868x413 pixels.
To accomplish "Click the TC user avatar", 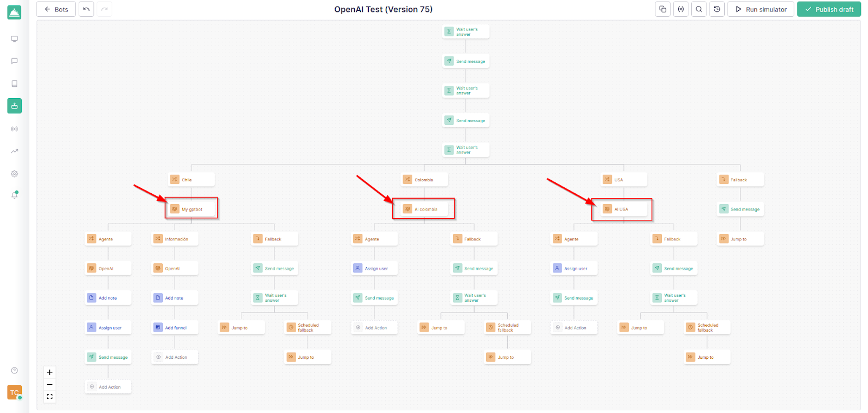I will click(15, 392).
